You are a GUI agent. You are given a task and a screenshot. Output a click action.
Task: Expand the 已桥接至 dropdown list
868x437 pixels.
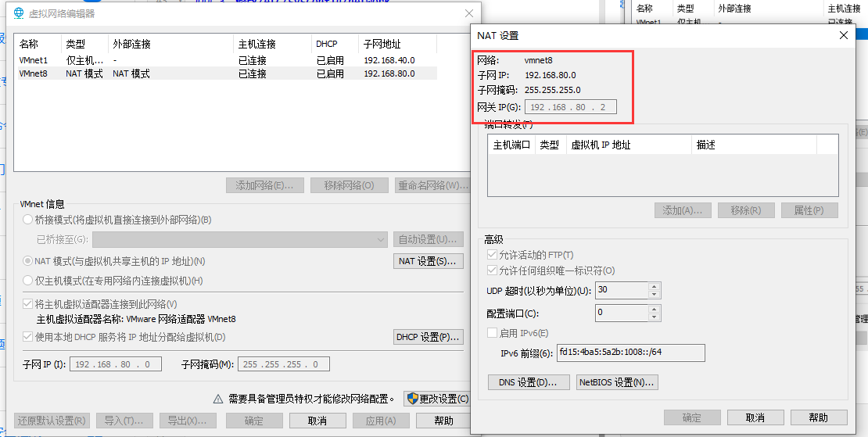pos(381,239)
